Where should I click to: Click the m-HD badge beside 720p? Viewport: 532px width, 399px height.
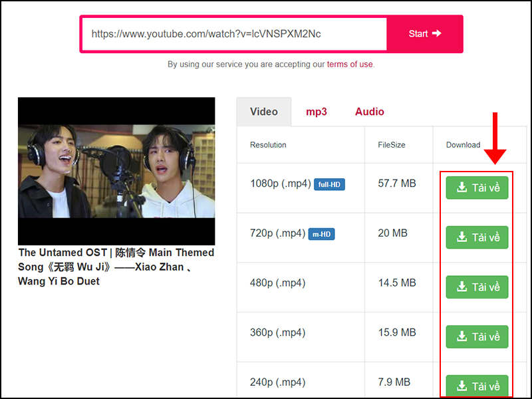(x=322, y=234)
